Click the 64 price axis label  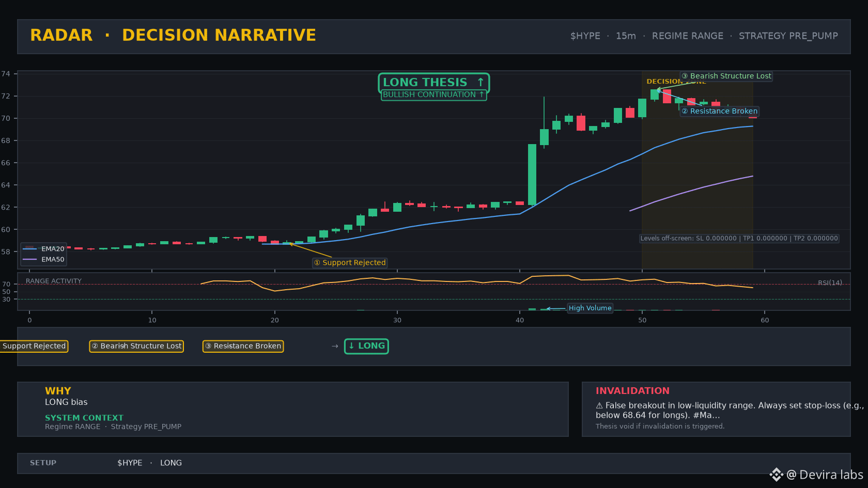tap(5, 185)
